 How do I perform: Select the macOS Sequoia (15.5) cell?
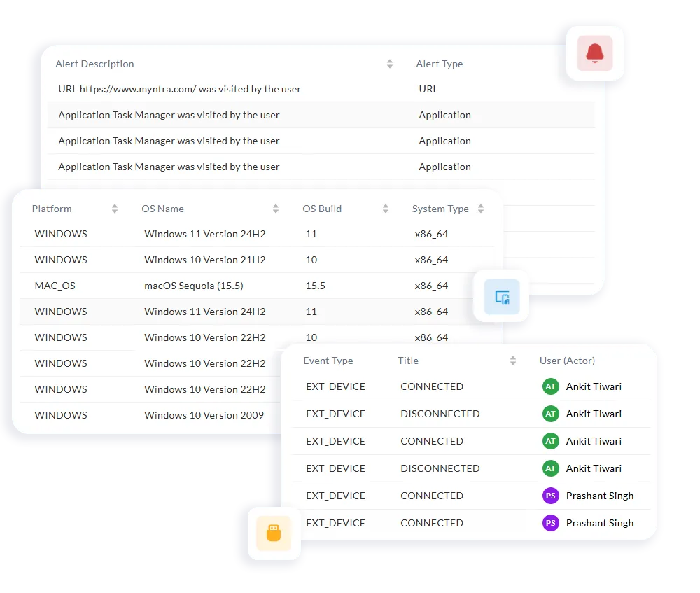[x=194, y=286]
